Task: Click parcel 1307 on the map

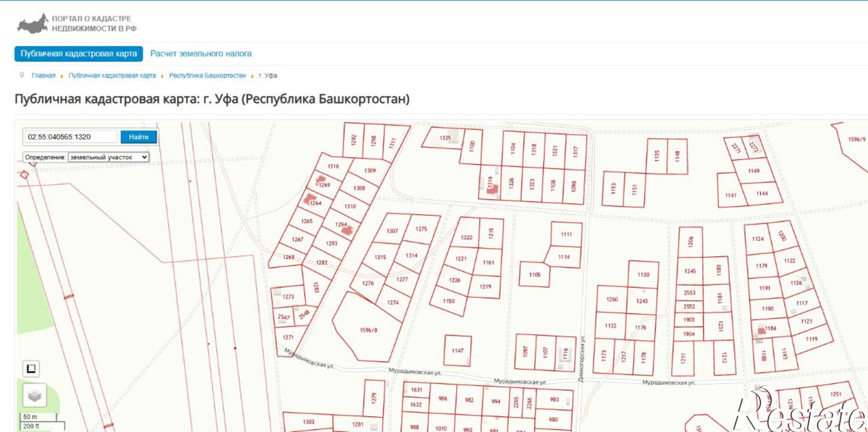Action: [x=392, y=231]
